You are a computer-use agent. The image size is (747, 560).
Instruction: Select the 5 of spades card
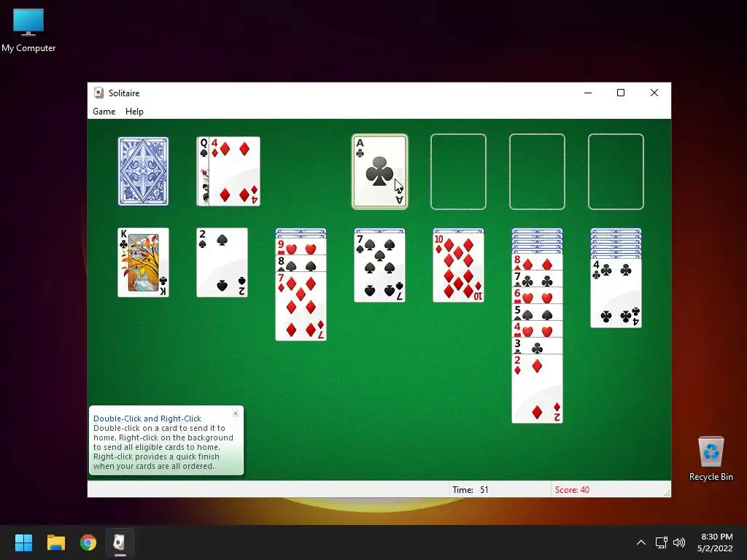coord(537,312)
